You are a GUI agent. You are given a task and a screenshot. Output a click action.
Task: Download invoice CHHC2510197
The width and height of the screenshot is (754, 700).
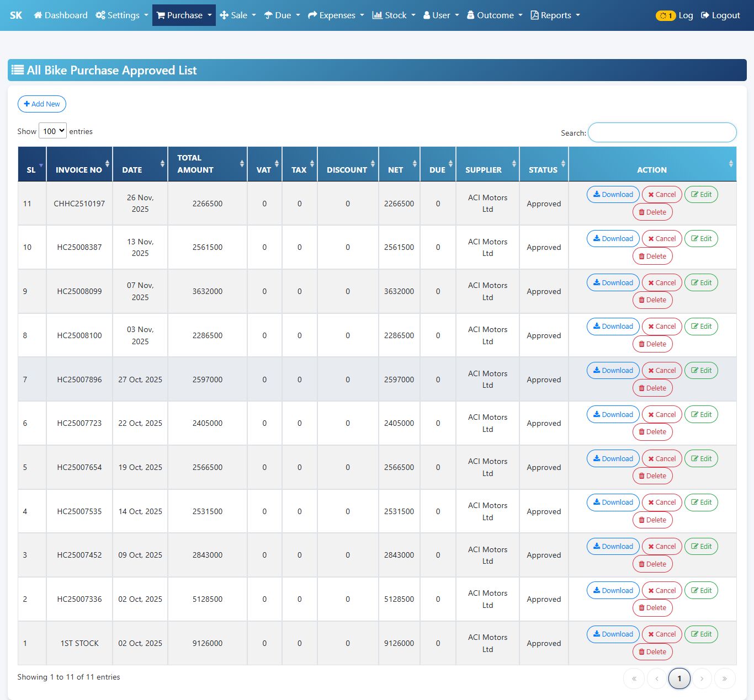(x=613, y=195)
